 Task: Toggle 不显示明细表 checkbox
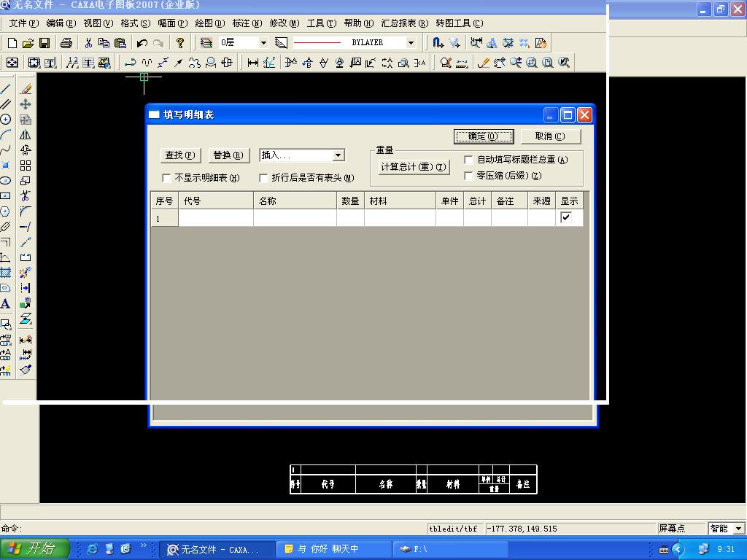(167, 178)
